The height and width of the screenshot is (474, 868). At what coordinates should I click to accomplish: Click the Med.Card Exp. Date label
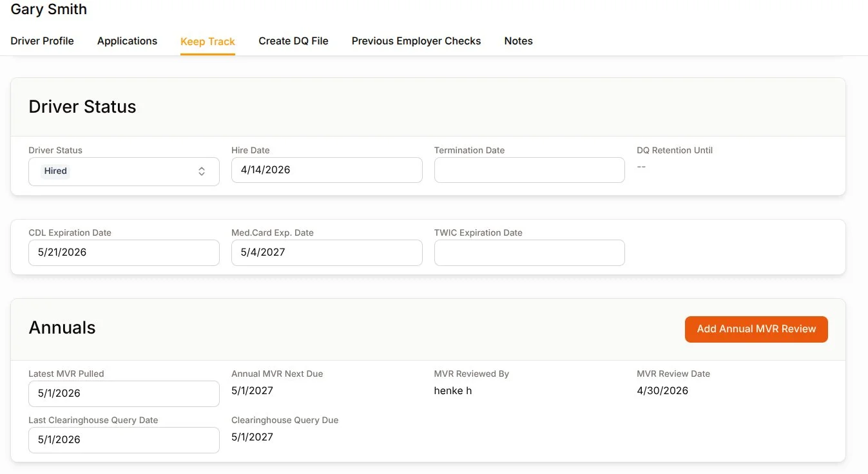273,232
